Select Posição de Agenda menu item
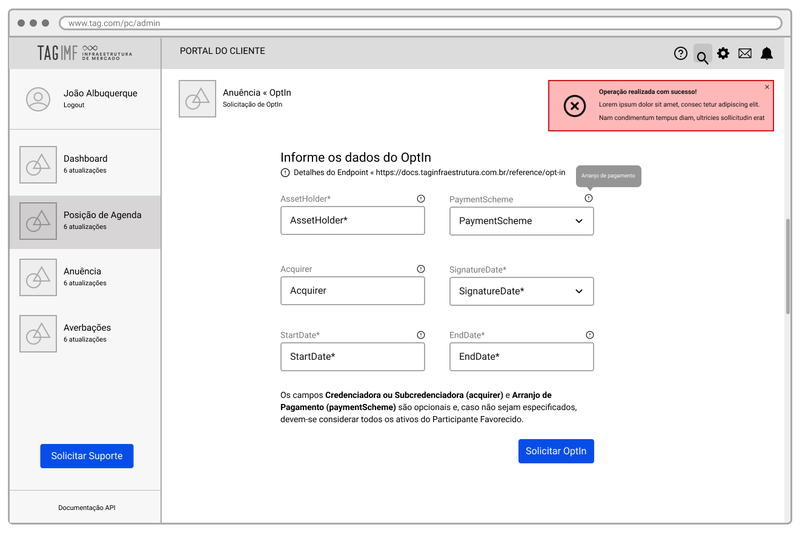The height and width of the screenshot is (533, 800). (85, 222)
